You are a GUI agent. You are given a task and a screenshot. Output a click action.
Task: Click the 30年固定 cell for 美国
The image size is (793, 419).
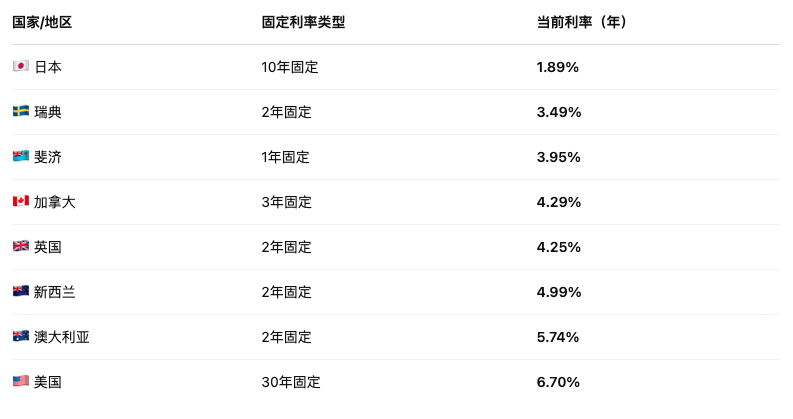coord(291,382)
